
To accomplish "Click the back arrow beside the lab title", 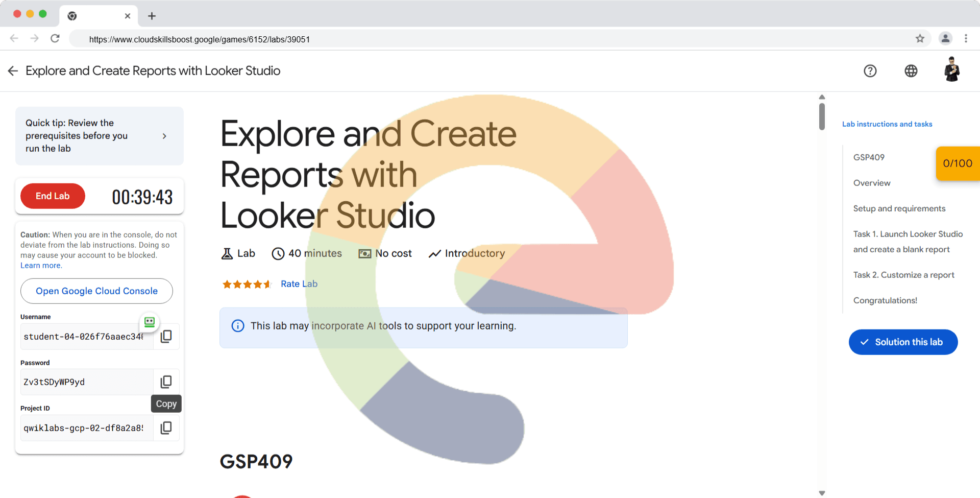I will pos(13,71).
